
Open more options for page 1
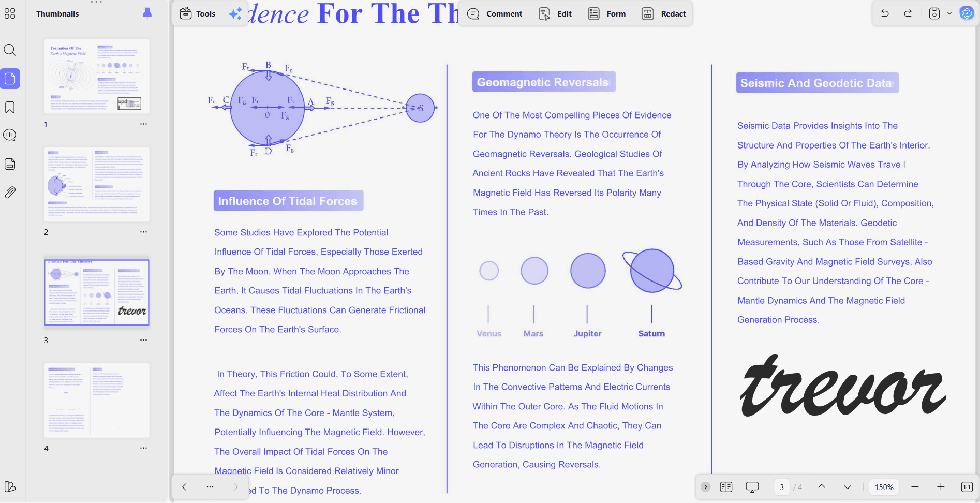[x=143, y=124]
